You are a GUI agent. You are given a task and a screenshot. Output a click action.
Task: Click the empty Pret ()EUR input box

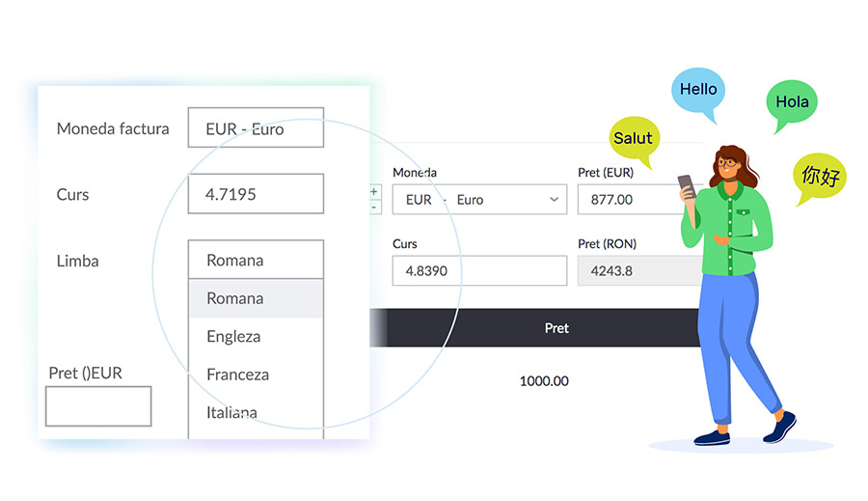[98, 406]
